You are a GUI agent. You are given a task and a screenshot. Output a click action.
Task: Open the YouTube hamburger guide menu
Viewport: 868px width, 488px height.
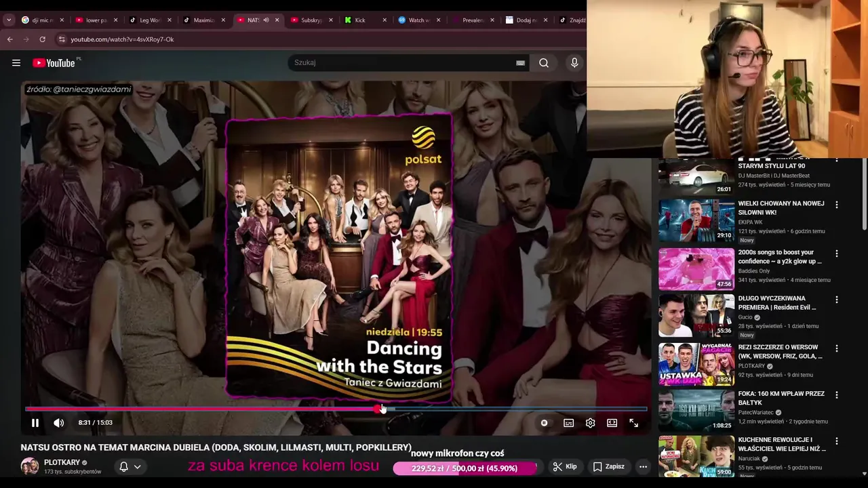tap(16, 63)
